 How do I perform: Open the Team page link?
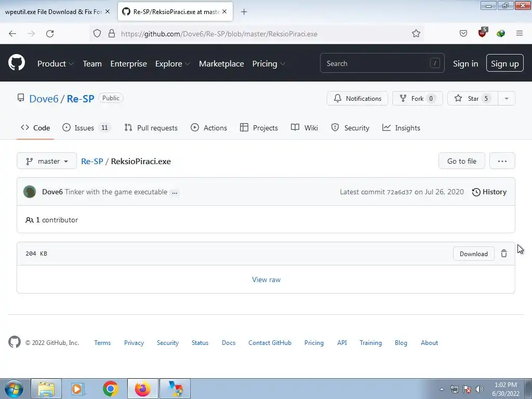tap(92, 64)
